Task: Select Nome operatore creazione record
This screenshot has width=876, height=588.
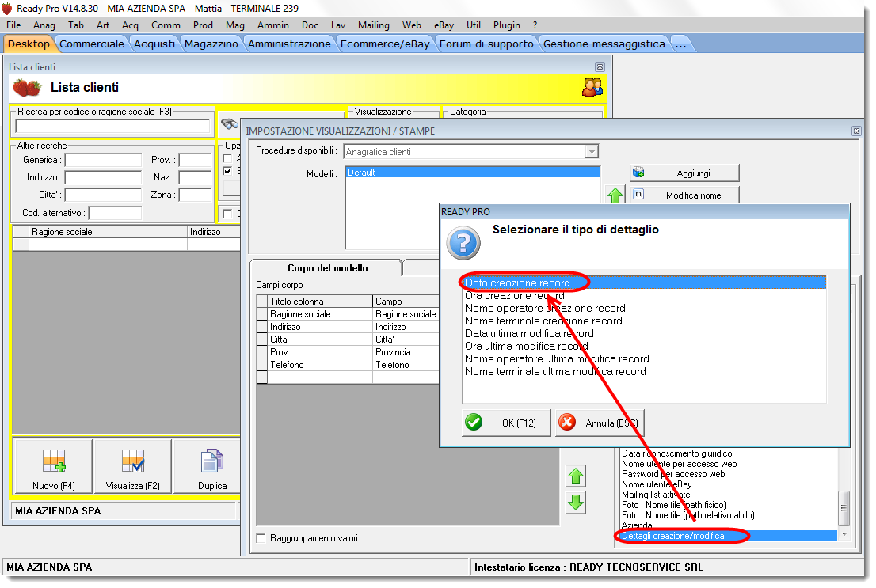Action: [545, 308]
